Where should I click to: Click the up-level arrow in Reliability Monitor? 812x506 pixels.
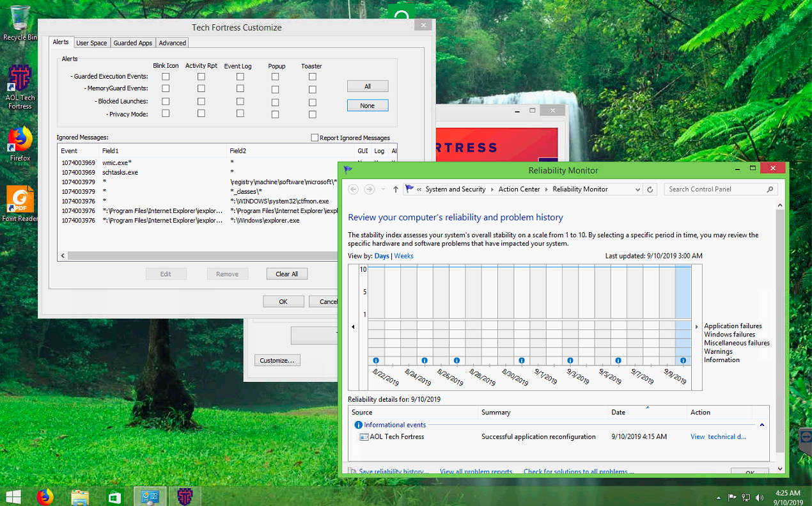click(396, 189)
